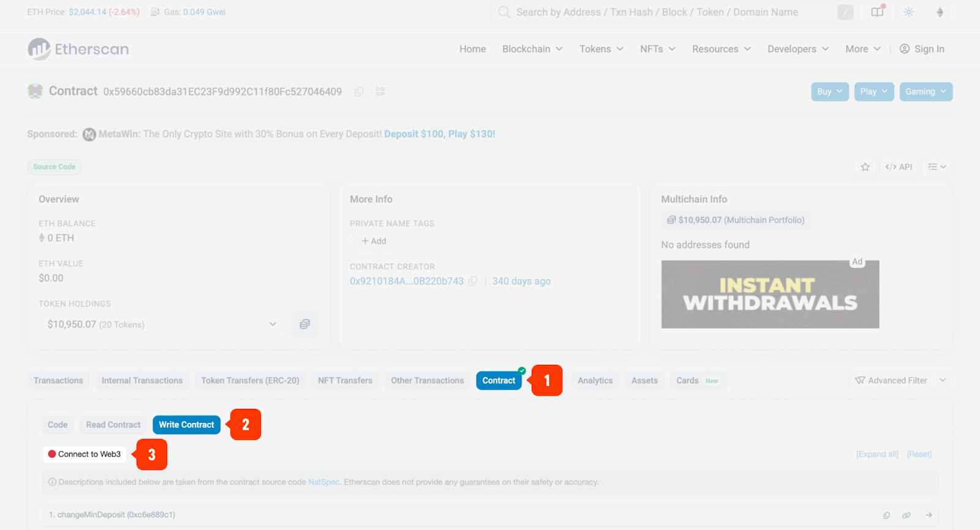The width and height of the screenshot is (980, 530).
Task: Open the Gaming dropdown button
Action: click(x=925, y=92)
